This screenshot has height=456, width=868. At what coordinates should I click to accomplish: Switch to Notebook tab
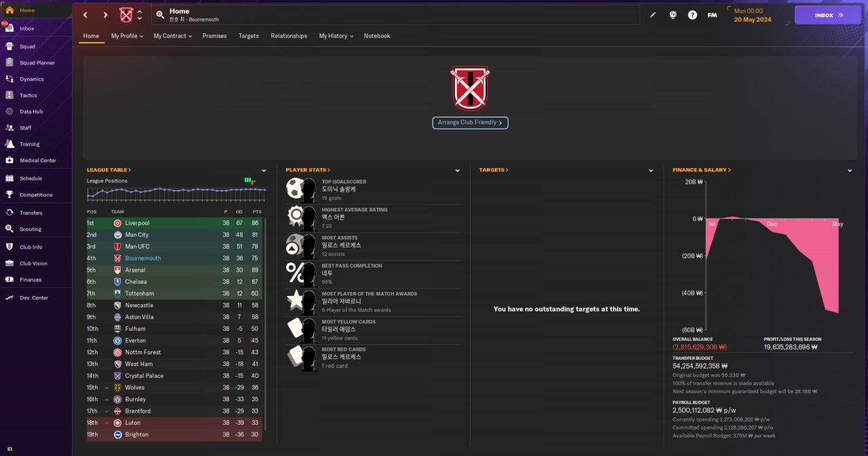tap(377, 36)
